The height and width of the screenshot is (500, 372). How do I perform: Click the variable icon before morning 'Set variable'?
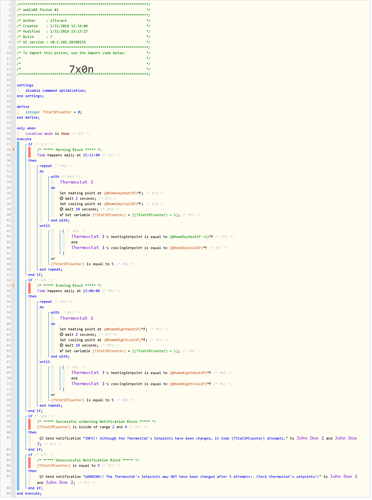pyautogui.click(x=62, y=215)
